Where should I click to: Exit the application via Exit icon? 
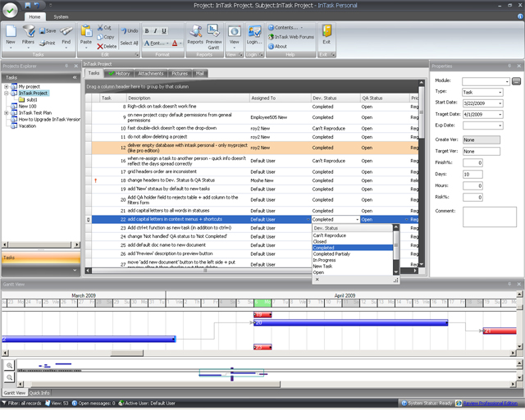point(326,35)
